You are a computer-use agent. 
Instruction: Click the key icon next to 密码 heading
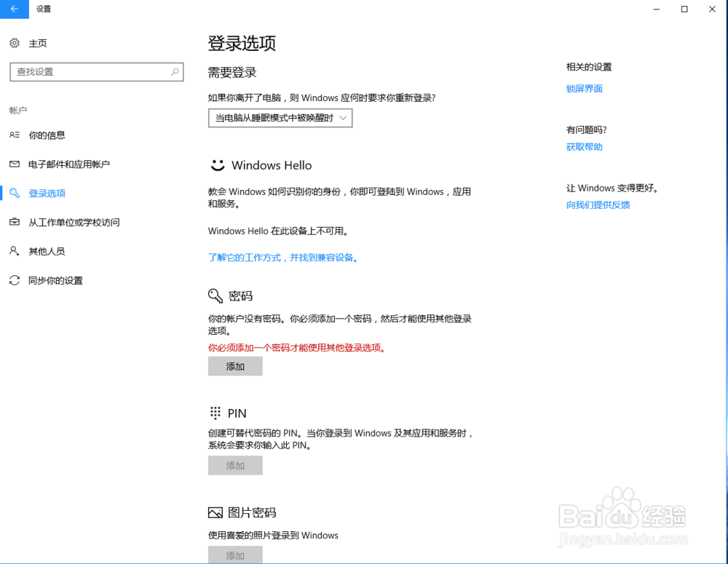coord(215,295)
